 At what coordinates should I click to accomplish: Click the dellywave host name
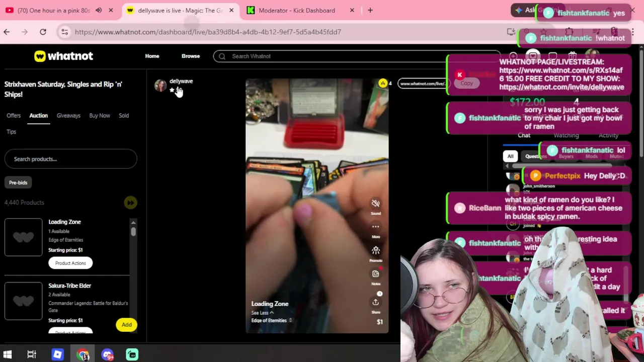(181, 81)
